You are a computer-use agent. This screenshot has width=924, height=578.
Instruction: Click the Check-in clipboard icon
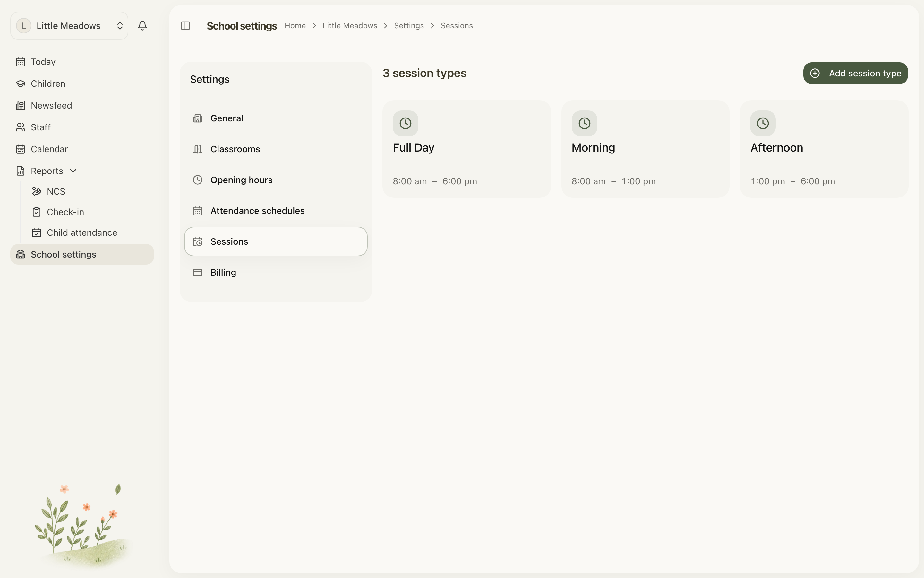(x=37, y=212)
